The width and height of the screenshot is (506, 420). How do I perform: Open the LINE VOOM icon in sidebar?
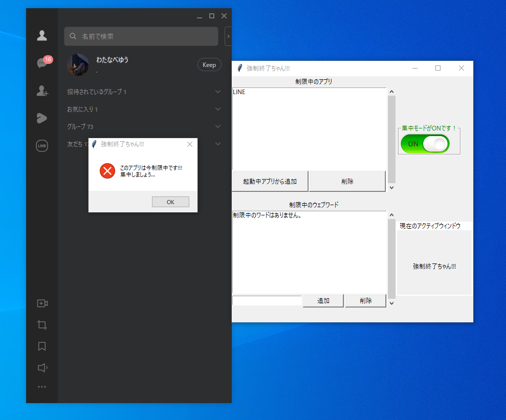coord(42,118)
